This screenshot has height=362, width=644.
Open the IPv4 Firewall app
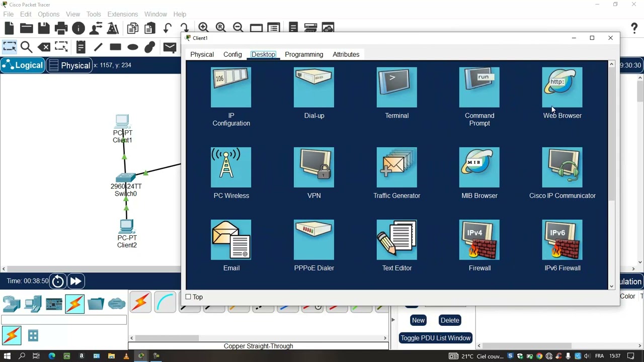(x=479, y=245)
